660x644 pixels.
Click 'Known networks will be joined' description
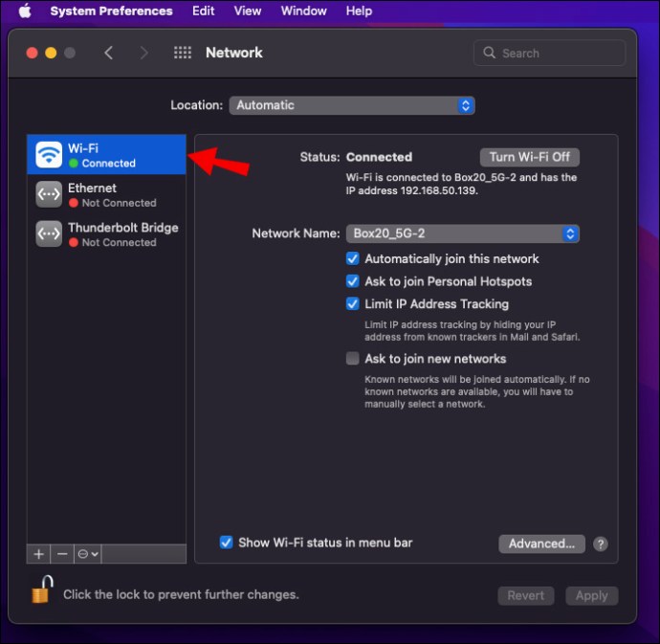[477, 391]
